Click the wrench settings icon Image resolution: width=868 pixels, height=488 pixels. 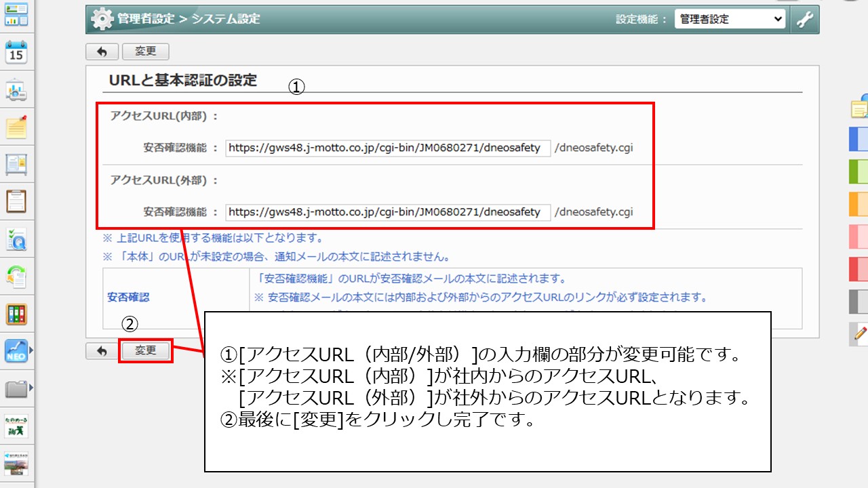(x=804, y=19)
